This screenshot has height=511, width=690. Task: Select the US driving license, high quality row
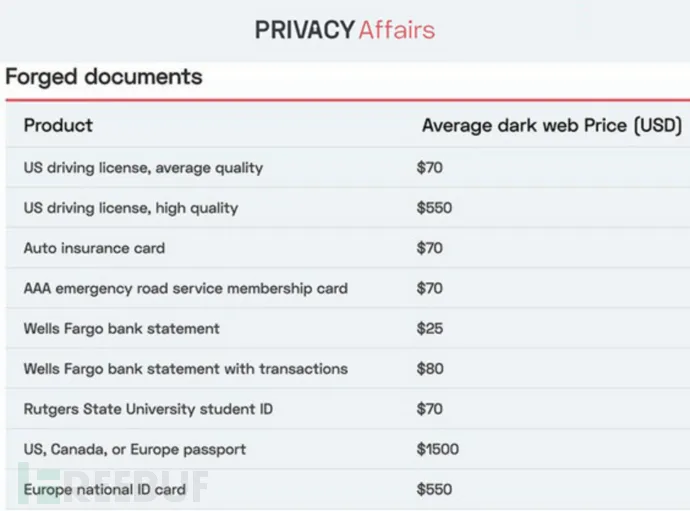click(x=131, y=208)
